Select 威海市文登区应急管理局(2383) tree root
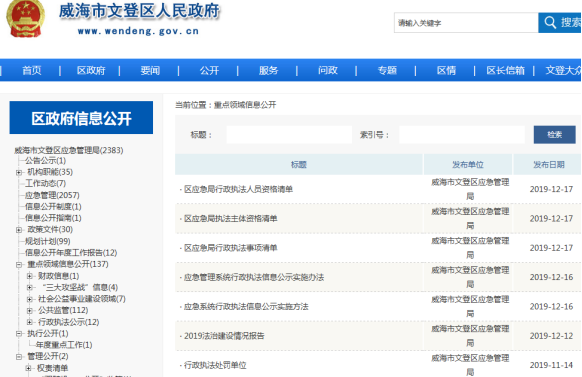 [x=69, y=150]
